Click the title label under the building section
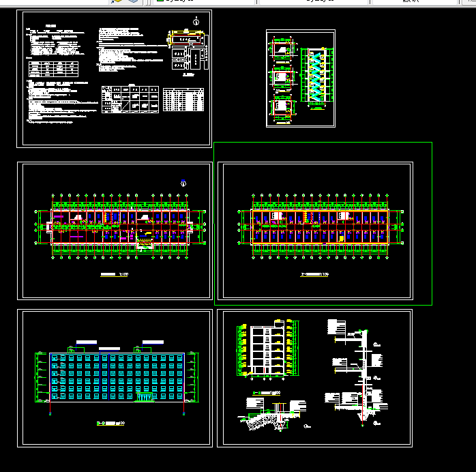 tap(267, 393)
